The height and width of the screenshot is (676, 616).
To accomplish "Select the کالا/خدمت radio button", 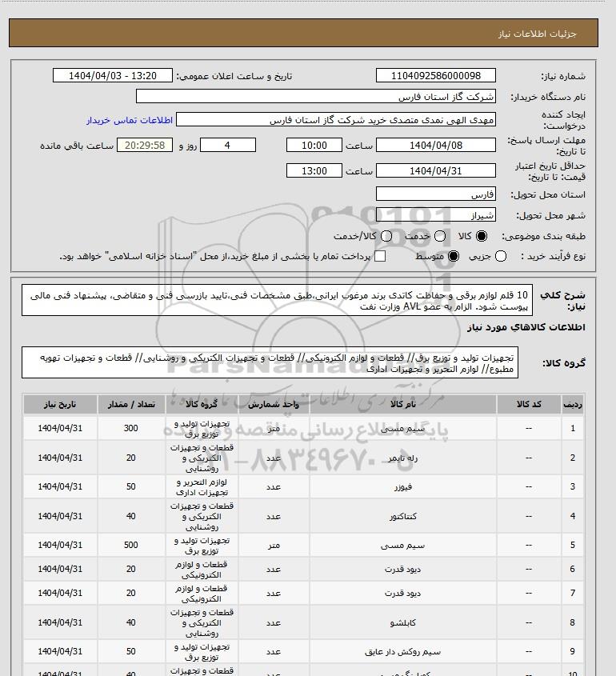I will [x=386, y=236].
